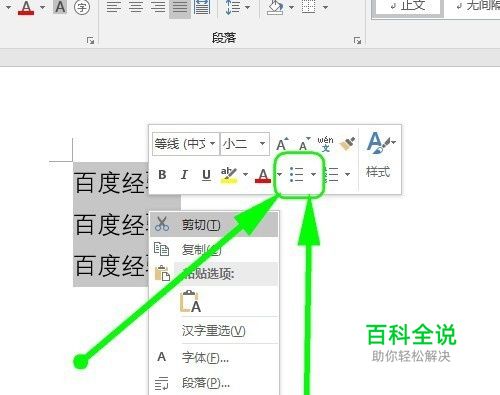The width and height of the screenshot is (500, 395).
Task: Click the ribbon red font color A icon
Action: click(26, 7)
